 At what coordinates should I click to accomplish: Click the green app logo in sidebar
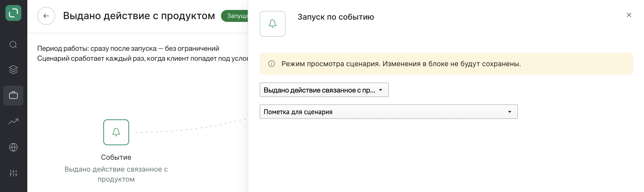point(13,13)
